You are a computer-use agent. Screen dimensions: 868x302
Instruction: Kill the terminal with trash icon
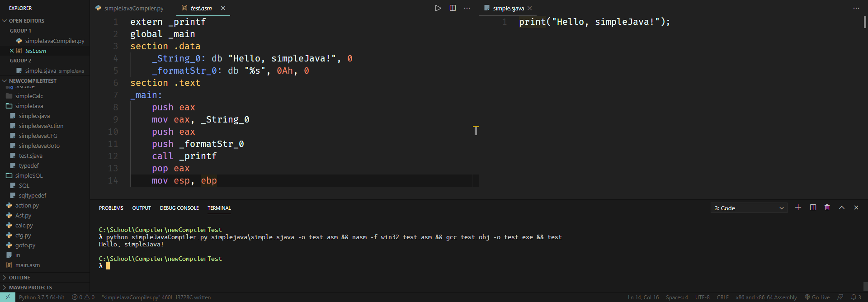pos(827,208)
